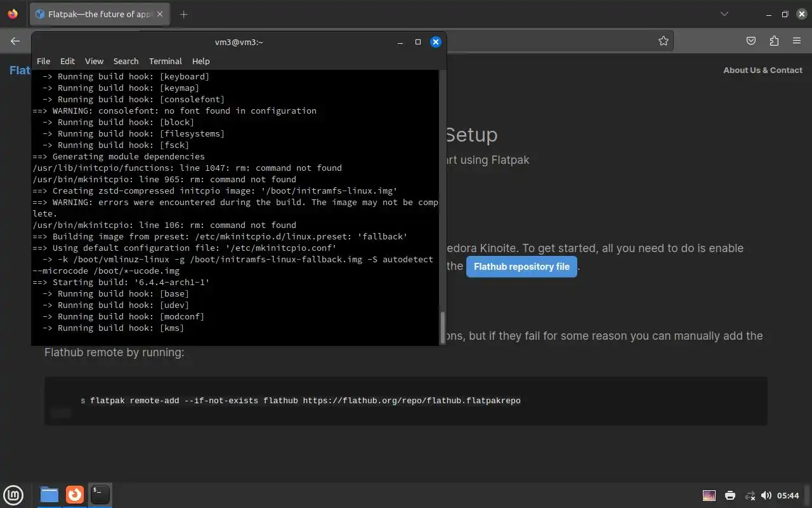Click the picture tray icon beside the printer
Screen dimensions: 812x508
[x=709, y=495]
